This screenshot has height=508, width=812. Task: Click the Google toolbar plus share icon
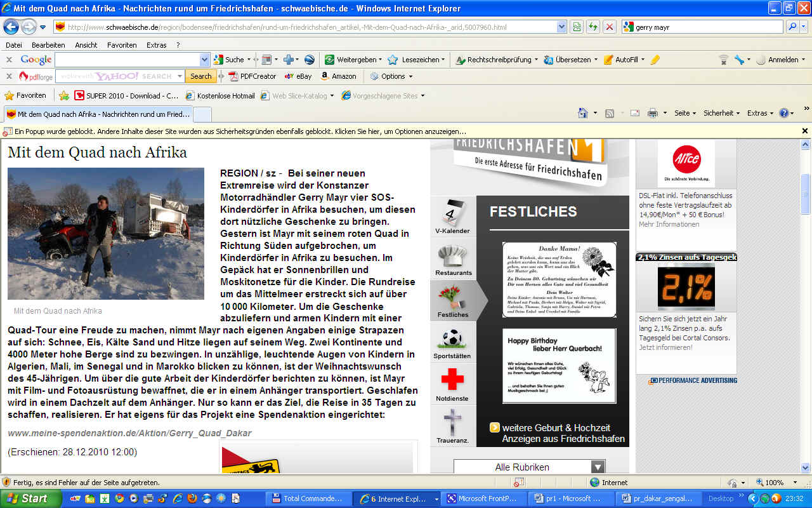[289, 60]
